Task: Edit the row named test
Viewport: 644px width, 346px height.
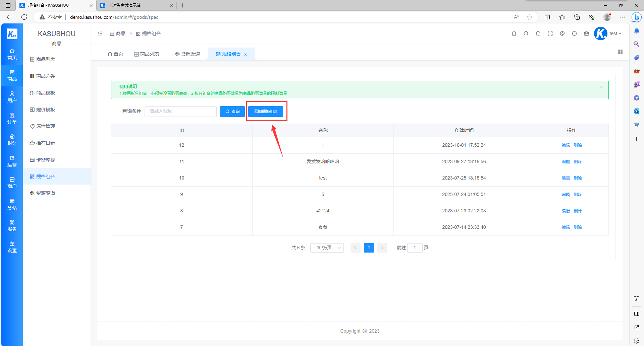Action: pos(566,178)
